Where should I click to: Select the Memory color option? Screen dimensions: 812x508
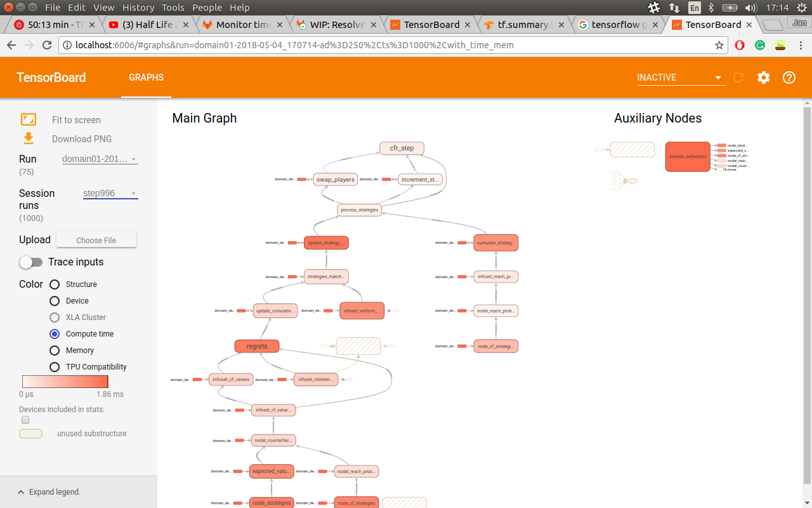coord(55,351)
